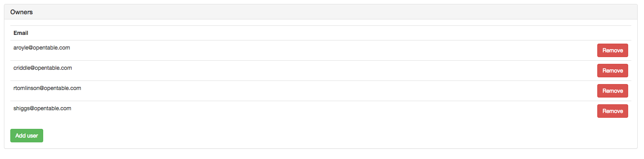
Task: Select the last owner email in the table
Action: (x=42, y=108)
